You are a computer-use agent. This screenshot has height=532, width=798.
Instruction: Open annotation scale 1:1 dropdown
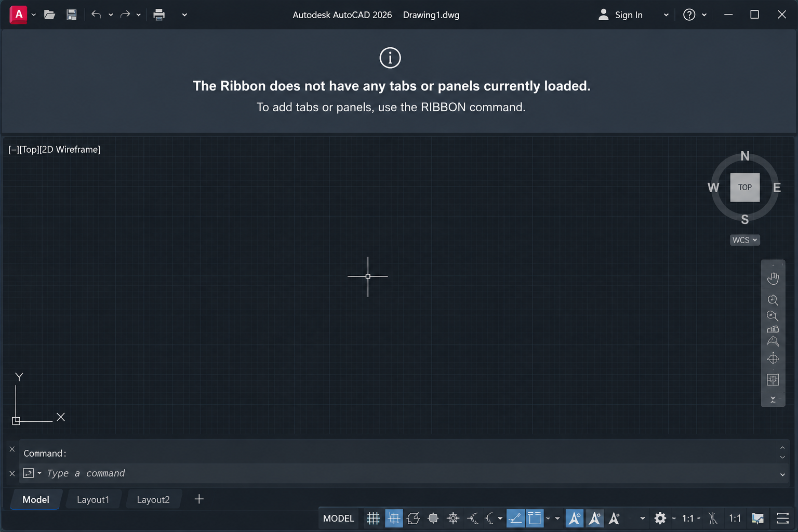(691, 518)
